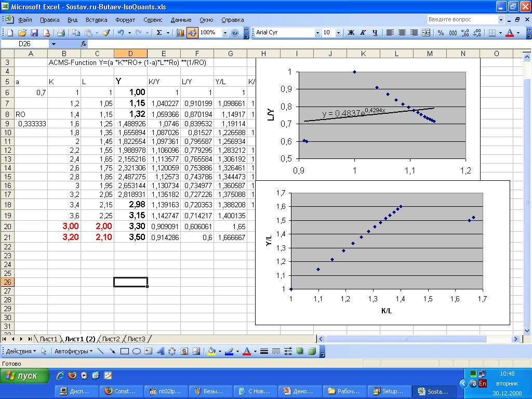Screen dimensions: 532x399
Task: Insert WordArt from drawing toolbar
Action: tap(161, 351)
